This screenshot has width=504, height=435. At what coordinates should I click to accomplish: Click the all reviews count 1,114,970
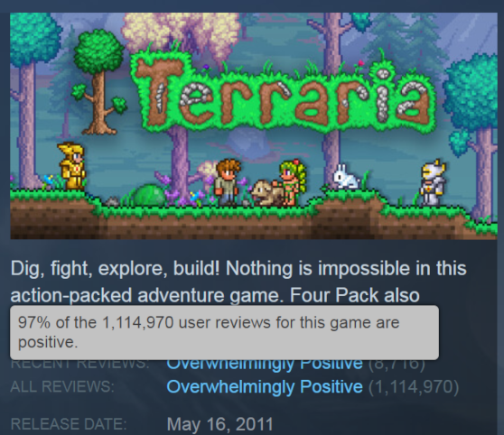[414, 386]
